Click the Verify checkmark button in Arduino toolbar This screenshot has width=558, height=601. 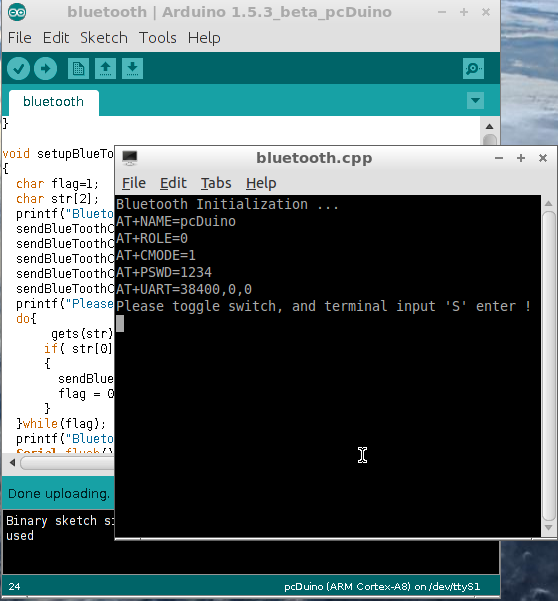pos(18,69)
